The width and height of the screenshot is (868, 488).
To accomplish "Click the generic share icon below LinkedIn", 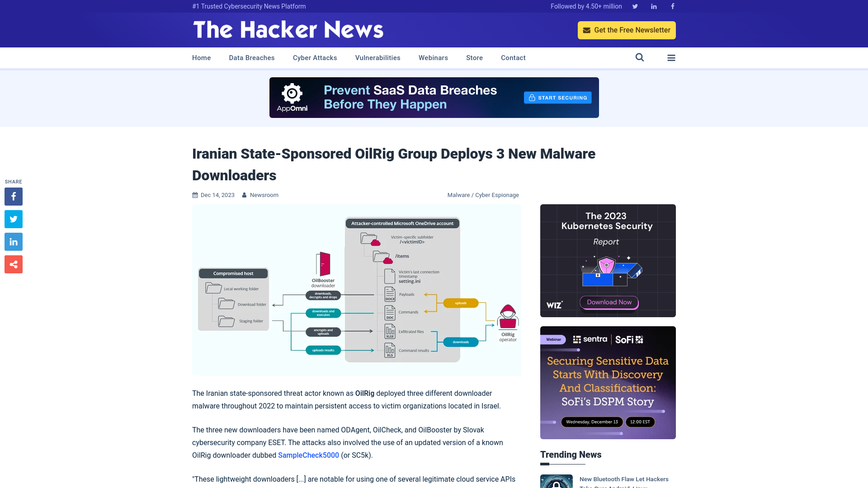I will 13,264.
